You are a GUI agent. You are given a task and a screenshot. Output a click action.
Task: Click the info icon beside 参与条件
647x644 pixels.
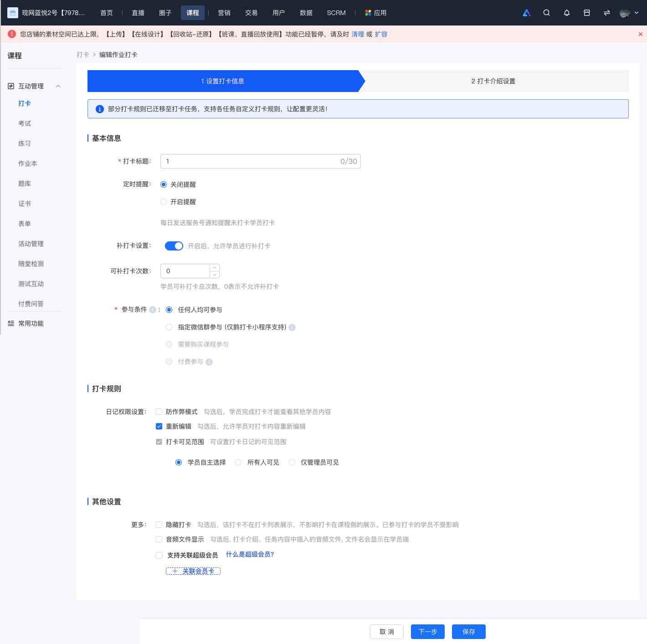pyautogui.click(x=153, y=310)
